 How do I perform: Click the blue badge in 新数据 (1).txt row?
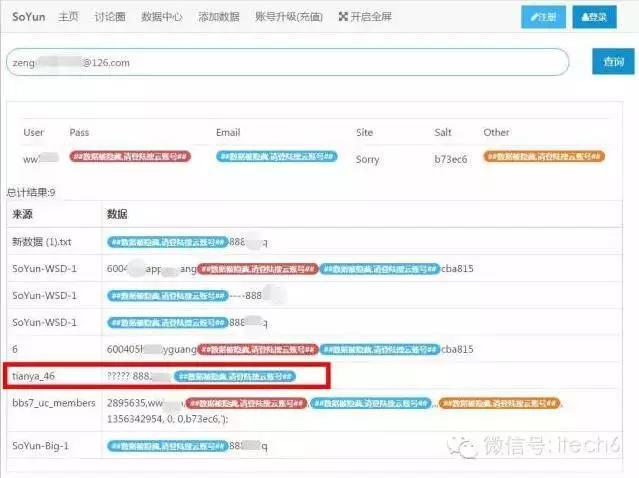click(x=167, y=242)
